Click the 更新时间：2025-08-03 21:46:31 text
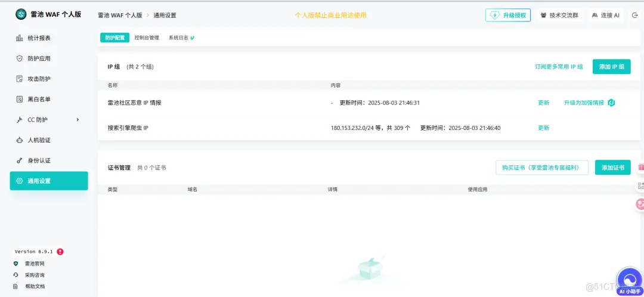Image resolution: width=644 pixels, height=297 pixels. [x=379, y=103]
